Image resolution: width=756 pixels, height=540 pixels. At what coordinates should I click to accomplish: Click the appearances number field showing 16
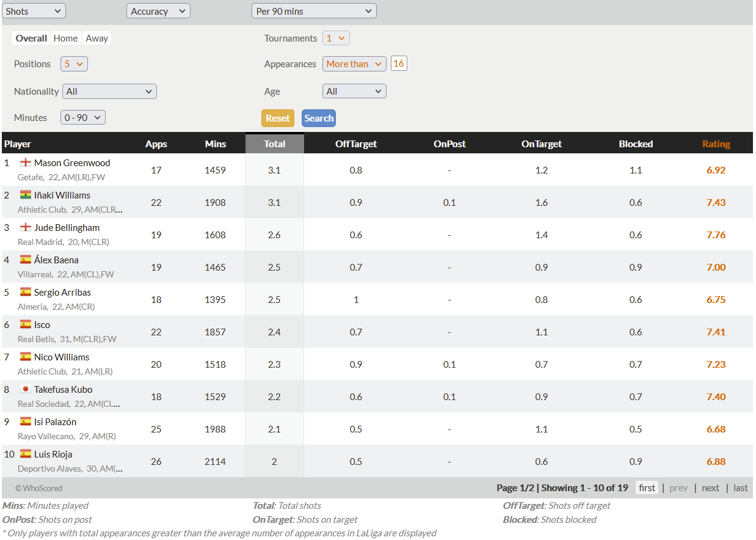tap(399, 64)
